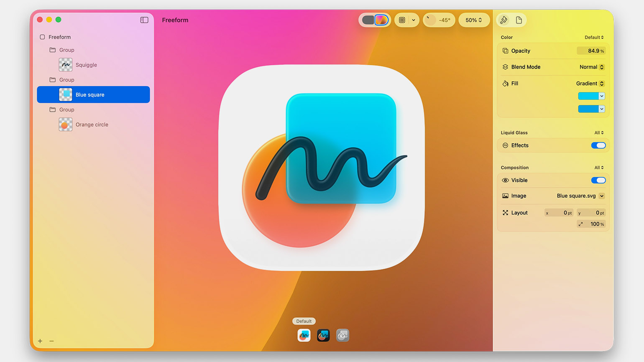
Task: Click the grid overlay icon in toolbar
Action: [402, 20]
